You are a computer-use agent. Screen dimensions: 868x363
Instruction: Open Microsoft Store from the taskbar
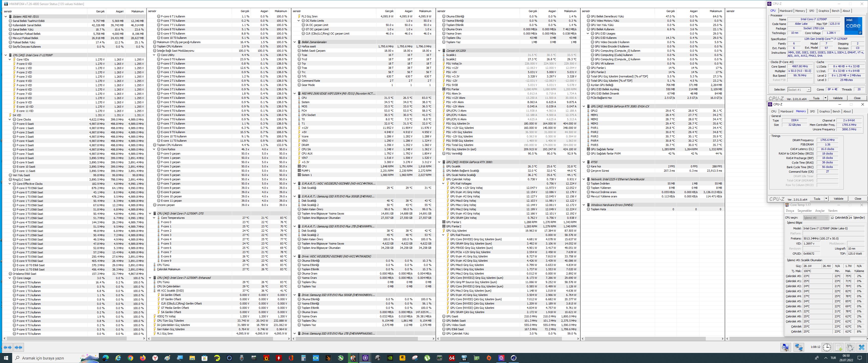click(205, 358)
